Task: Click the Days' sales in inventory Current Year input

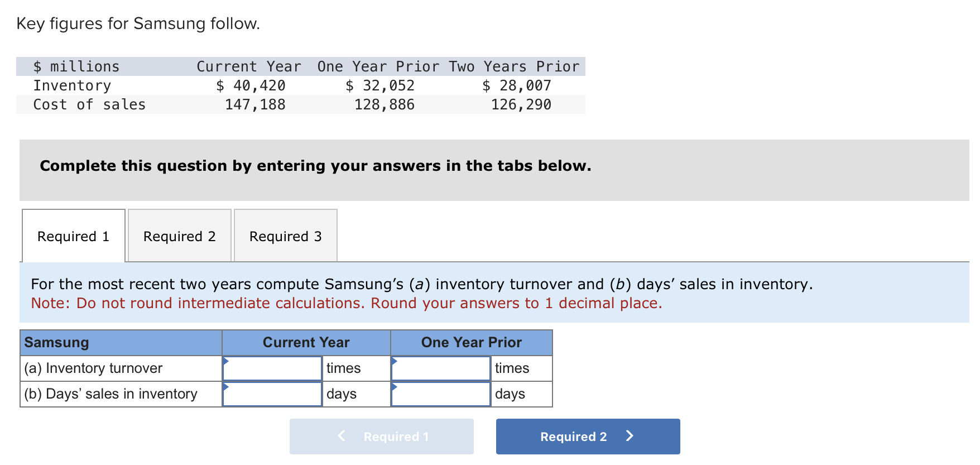Action: 272,394
